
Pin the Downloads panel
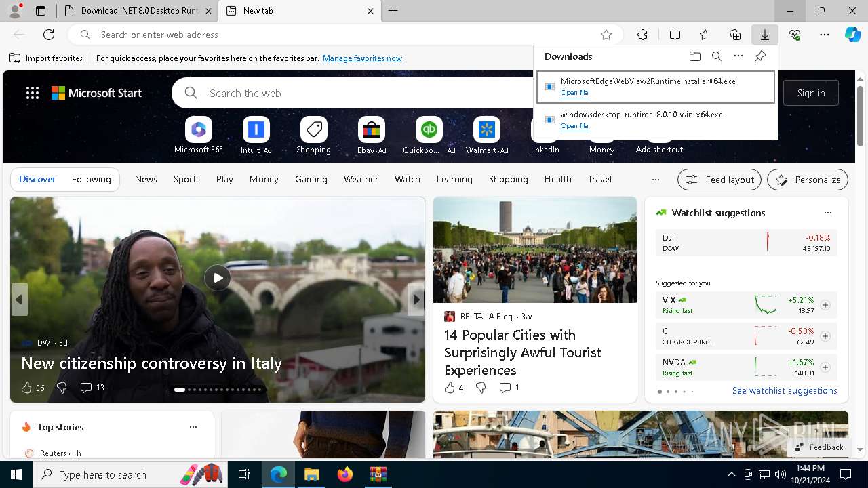tap(760, 56)
